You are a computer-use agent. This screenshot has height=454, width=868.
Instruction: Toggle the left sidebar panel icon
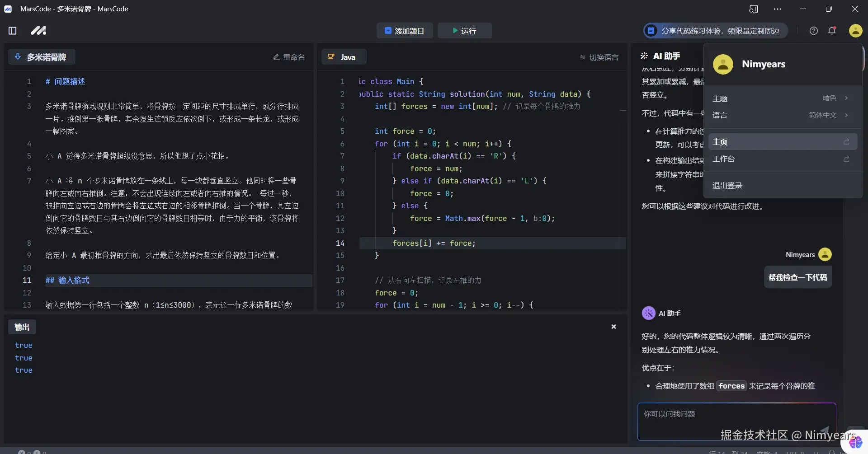click(x=13, y=31)
